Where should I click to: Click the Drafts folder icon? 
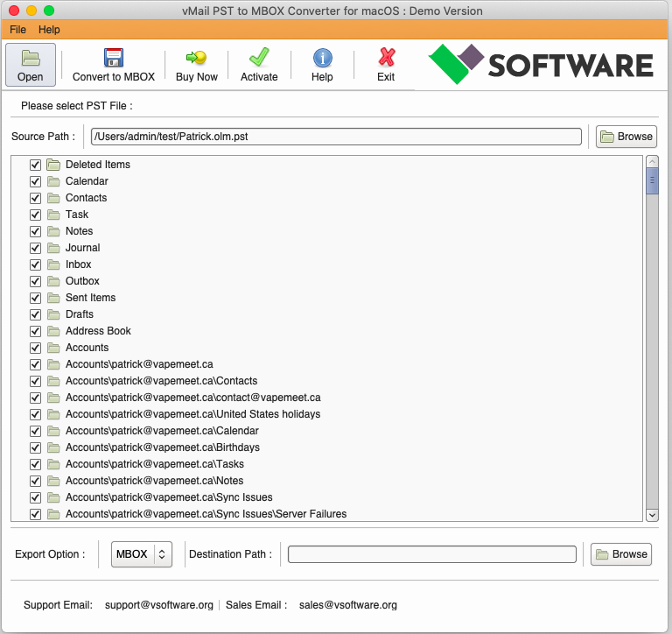53,314
